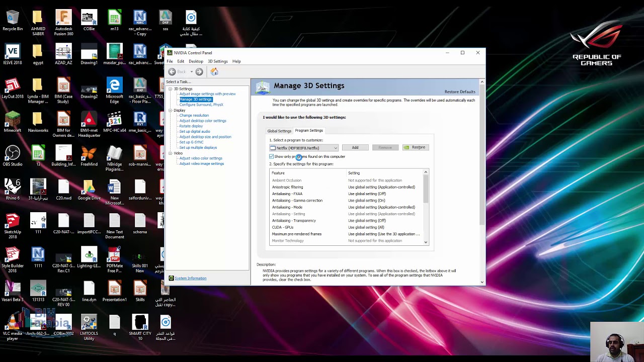Viewport: 644px width, 362px height.
Task: Open the System Information link
Action: point(190,278)
